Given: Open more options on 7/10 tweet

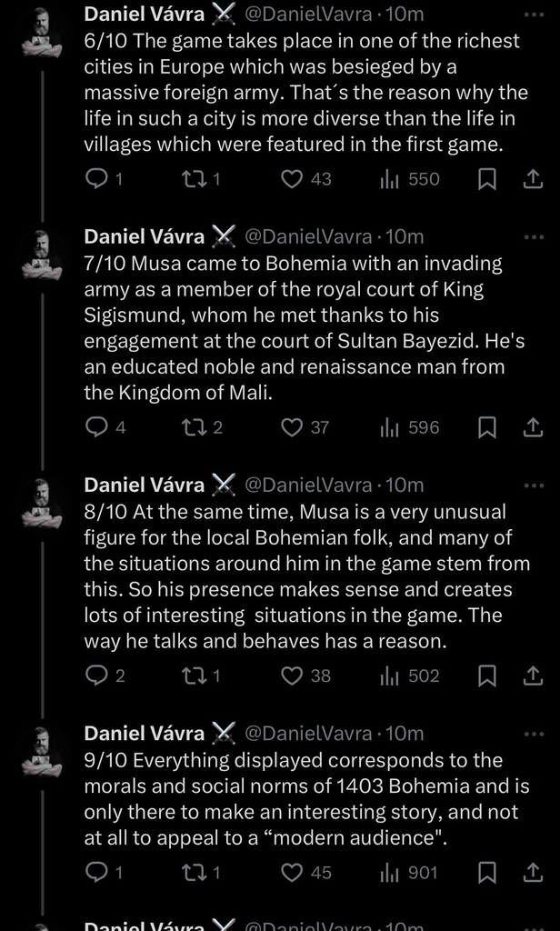Looking at the screenshot, I should click(534, 236).
